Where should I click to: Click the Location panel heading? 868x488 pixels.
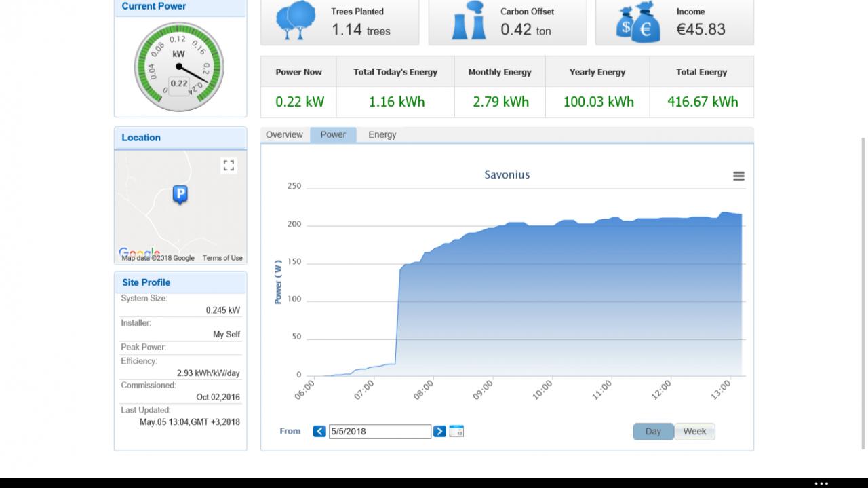click(141, 137)
